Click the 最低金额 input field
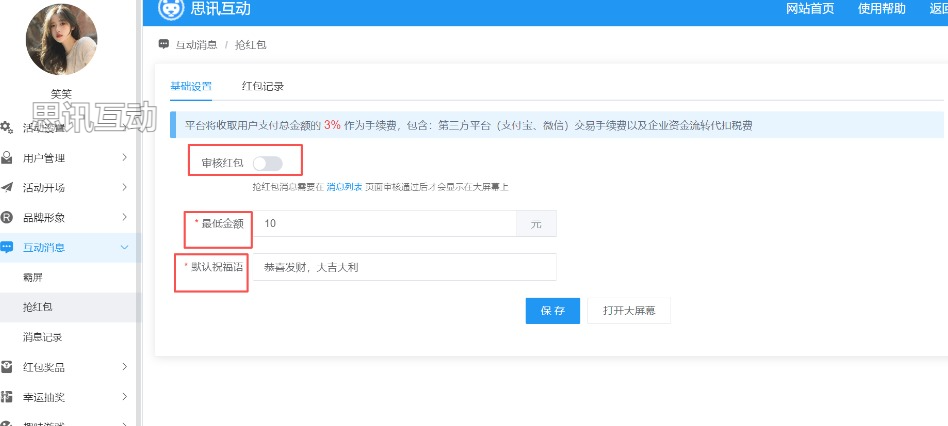The image size is (948, 426). click(384, 224)
